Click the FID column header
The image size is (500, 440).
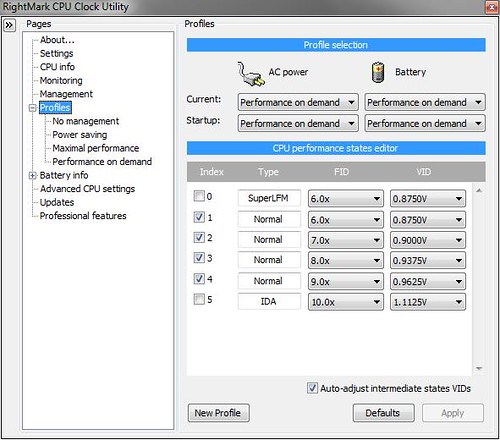coord(341,172)
